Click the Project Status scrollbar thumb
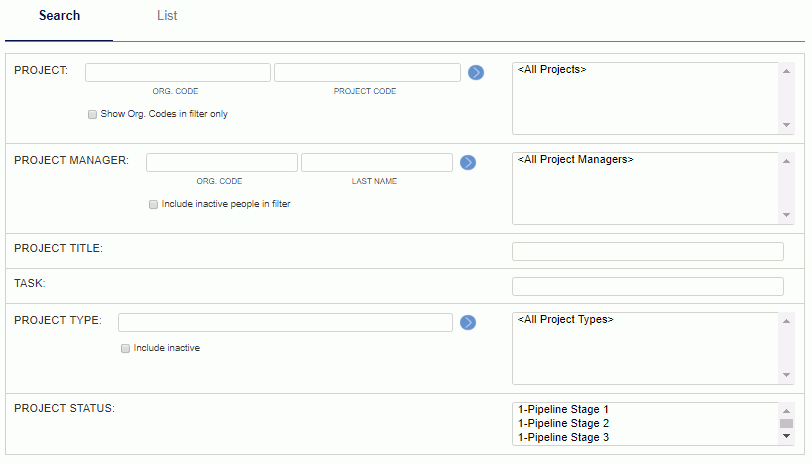The width and height of the screenshot is (812, 464). click(x=786, y=424)
